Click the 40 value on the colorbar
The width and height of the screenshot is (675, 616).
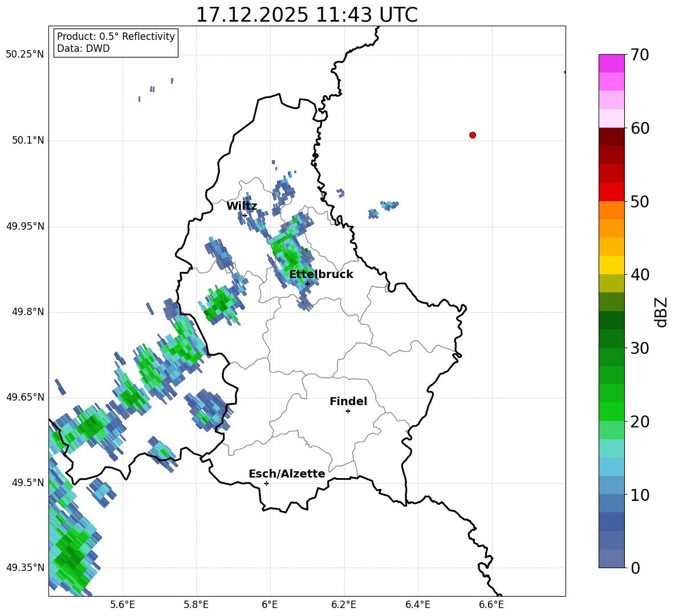640,275
